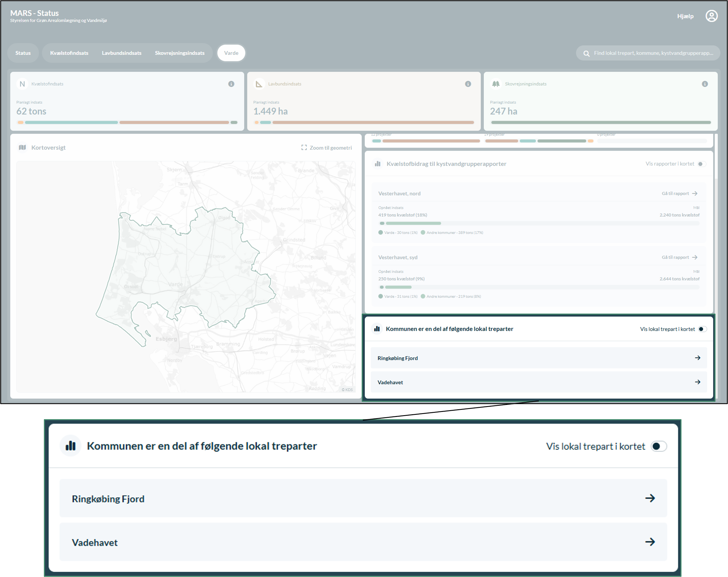Focus the Find lokal trepart search field
Viewport: 728px width, 577px height.
[x=648, y=53]
